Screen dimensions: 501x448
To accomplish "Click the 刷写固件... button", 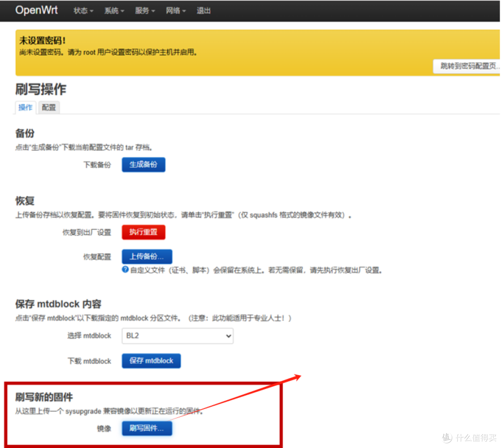I will pyautogui.click(x=147, y=429).
